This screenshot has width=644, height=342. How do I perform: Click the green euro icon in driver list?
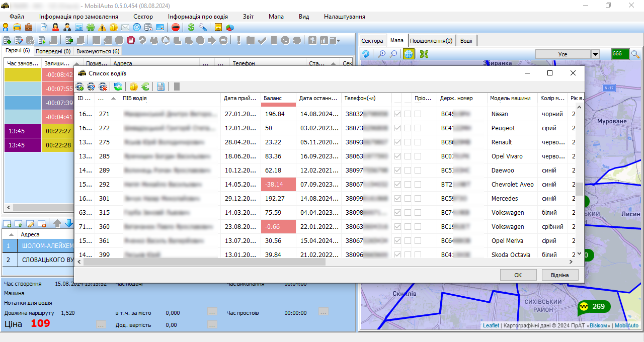[x=145, y=87]
